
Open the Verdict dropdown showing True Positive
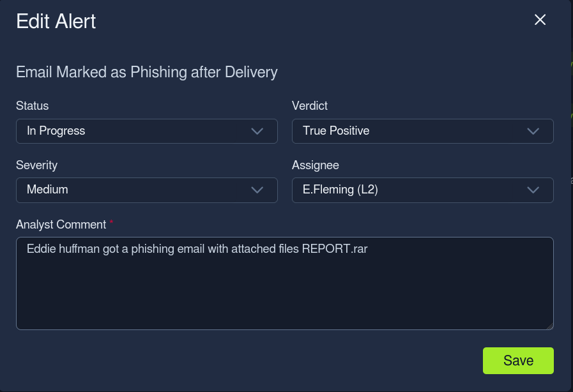tap(422, 131)
